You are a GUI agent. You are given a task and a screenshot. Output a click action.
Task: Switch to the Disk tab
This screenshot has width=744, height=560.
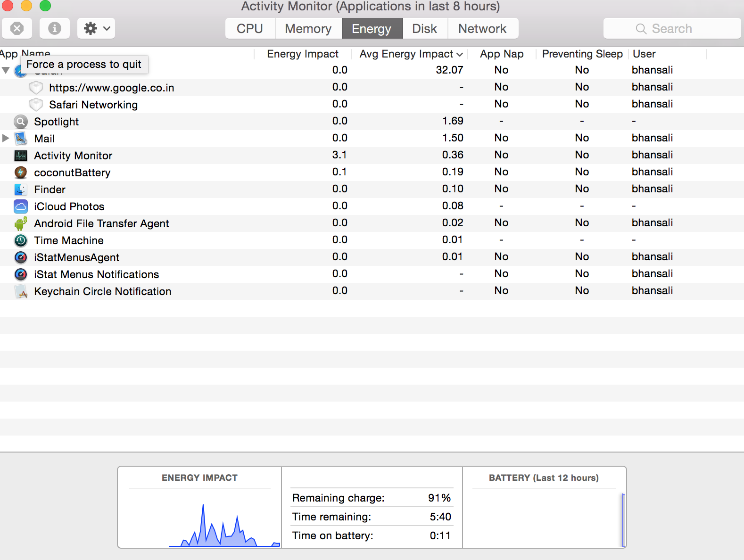[x=425, y=28]
